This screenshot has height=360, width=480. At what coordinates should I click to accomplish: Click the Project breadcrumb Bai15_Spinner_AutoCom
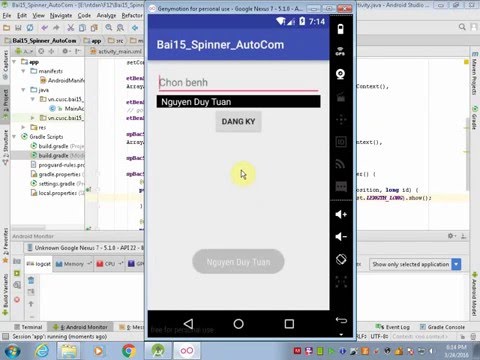(41, 41)
